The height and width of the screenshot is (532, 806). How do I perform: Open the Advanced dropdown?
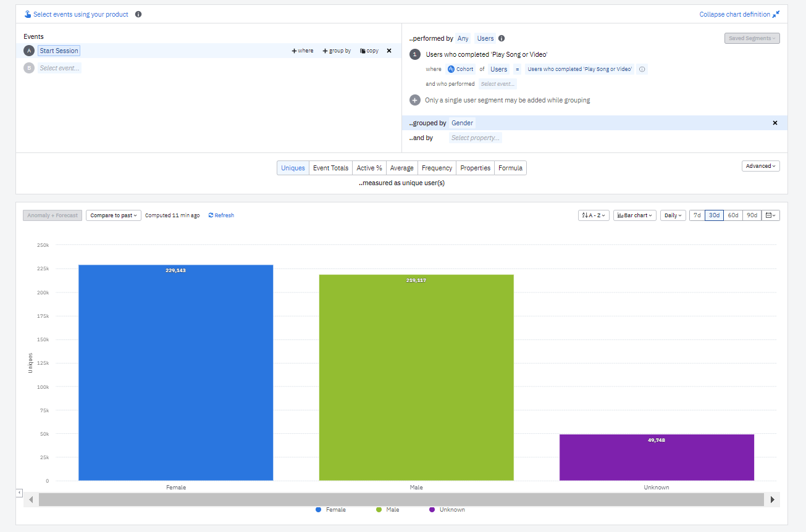tap(761, 166)
